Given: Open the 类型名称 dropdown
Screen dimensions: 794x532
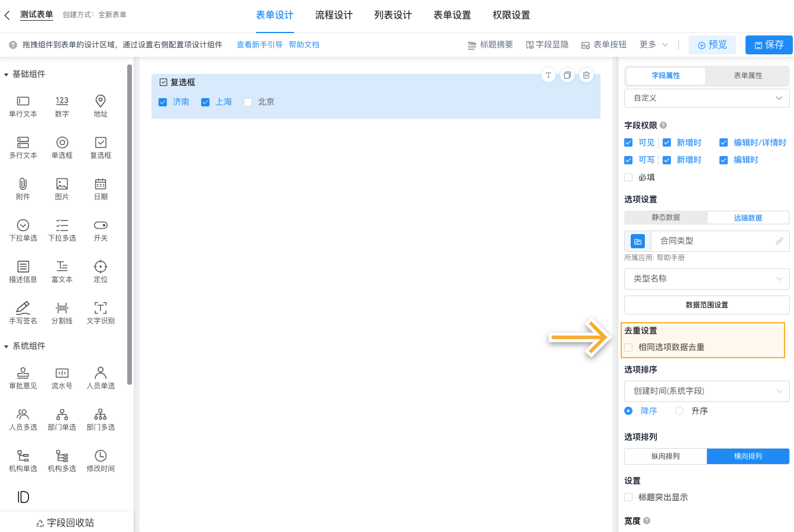Looking at the screenshot, I should [x=706, y=278].
